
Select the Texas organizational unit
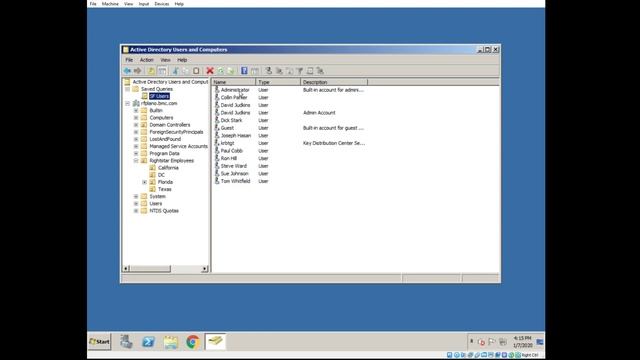pos(164,189)
